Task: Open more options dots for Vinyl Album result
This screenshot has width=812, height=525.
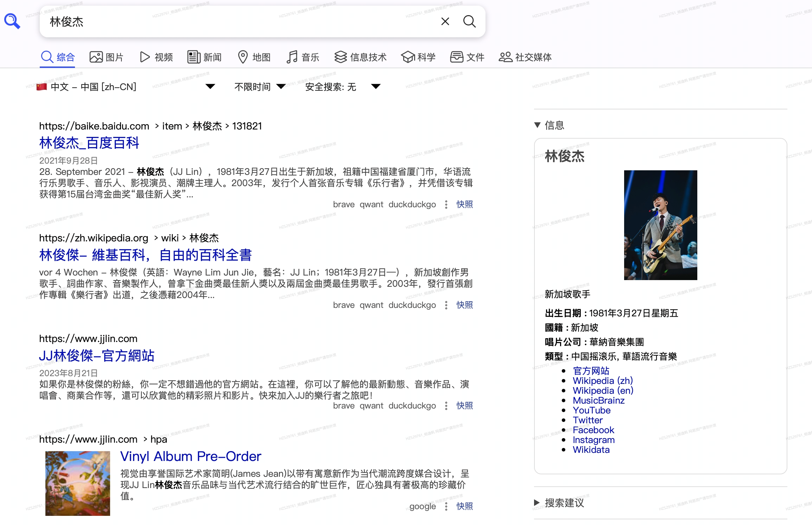Action: [446, 506]
